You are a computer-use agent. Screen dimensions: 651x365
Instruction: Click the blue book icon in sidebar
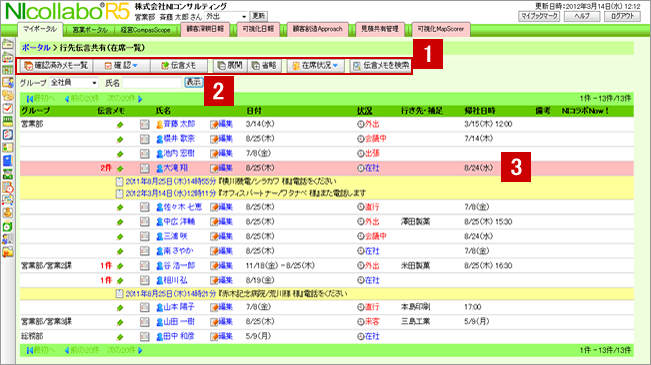point(7,160)
